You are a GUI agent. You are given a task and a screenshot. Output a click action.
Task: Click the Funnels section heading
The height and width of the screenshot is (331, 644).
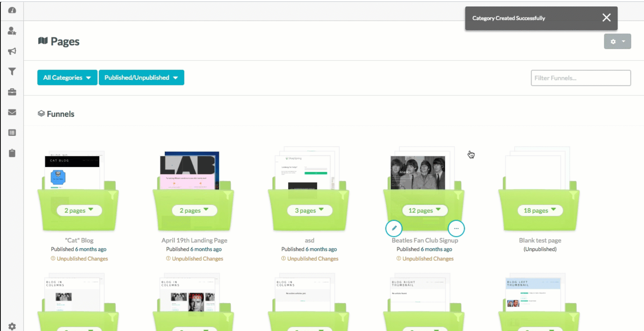[x=56, y=114]
